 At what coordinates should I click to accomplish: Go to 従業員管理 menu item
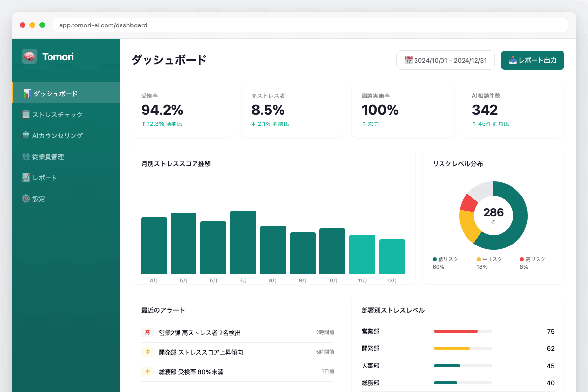[x=48, y=157]
